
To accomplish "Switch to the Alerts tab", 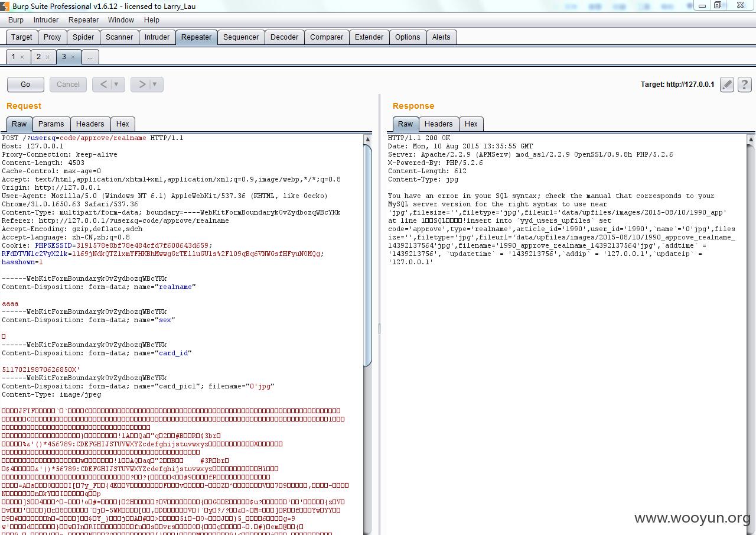I will [441, 37].
